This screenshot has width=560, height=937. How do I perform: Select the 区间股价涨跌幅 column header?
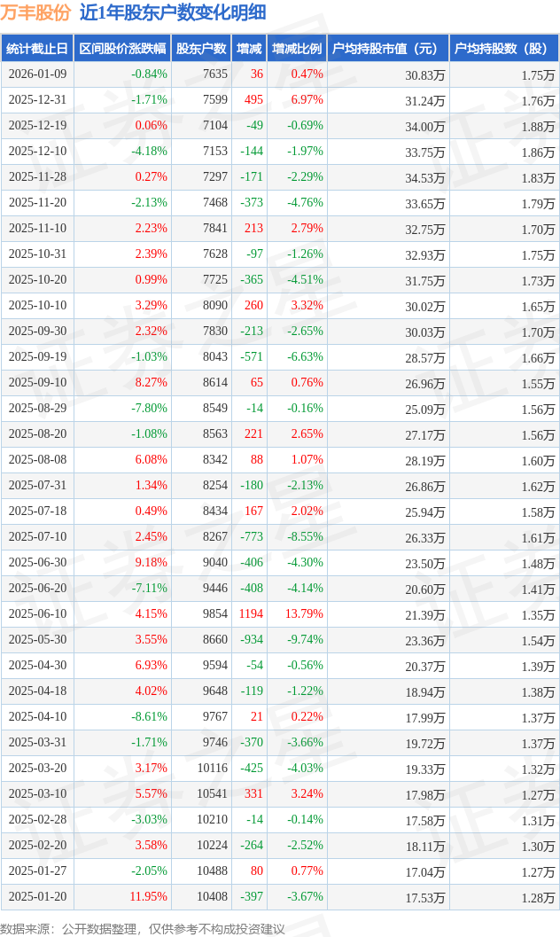click(121, 49)
